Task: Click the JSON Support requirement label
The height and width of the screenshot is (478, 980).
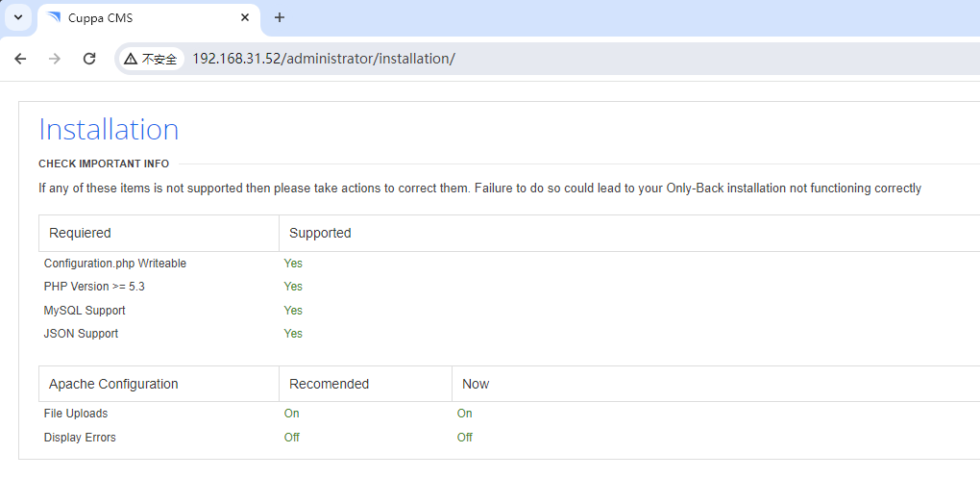Action: 82,334
